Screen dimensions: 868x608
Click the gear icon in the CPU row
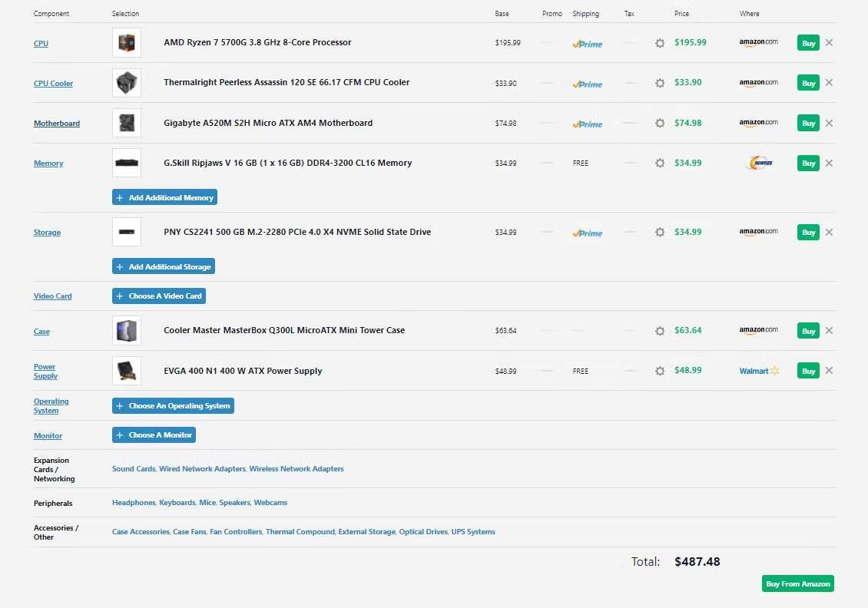660,43
